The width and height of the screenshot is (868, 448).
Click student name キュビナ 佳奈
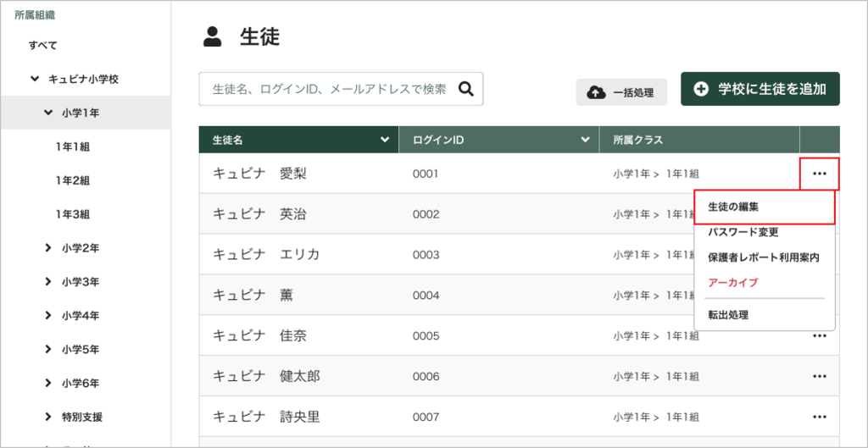point(259,335)
